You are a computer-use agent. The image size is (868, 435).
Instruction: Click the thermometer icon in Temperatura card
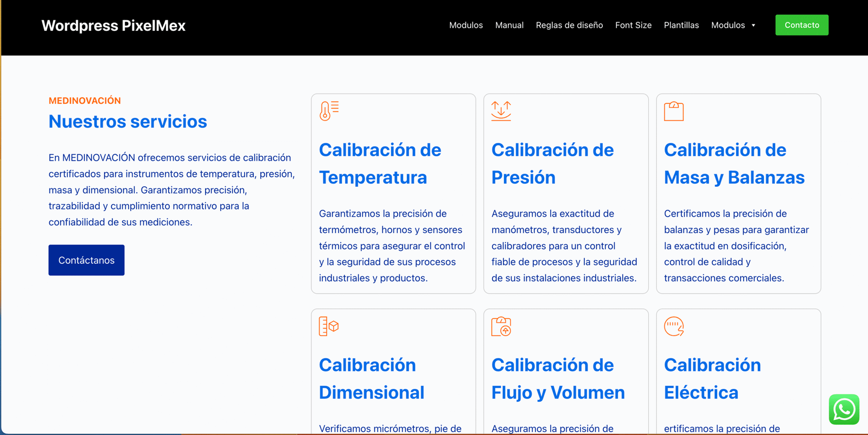tap(329, 111)
